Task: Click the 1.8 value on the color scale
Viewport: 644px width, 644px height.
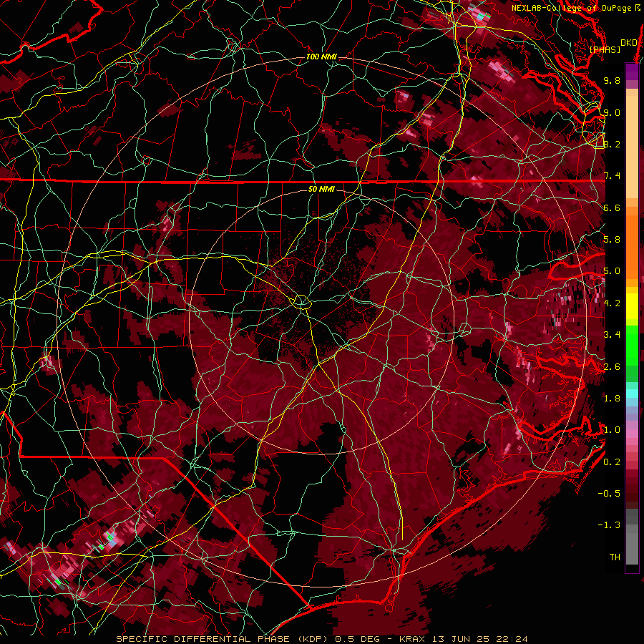Action: (612, 399)
